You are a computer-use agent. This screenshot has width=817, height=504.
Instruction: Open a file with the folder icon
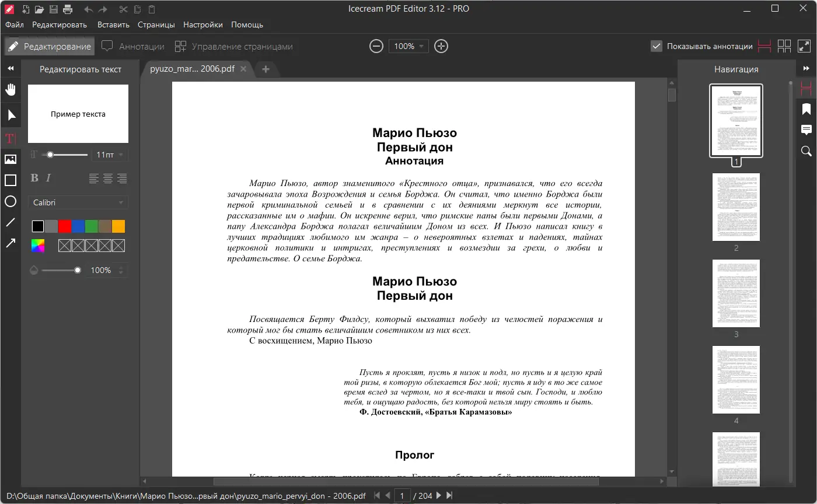pos(39,9)
